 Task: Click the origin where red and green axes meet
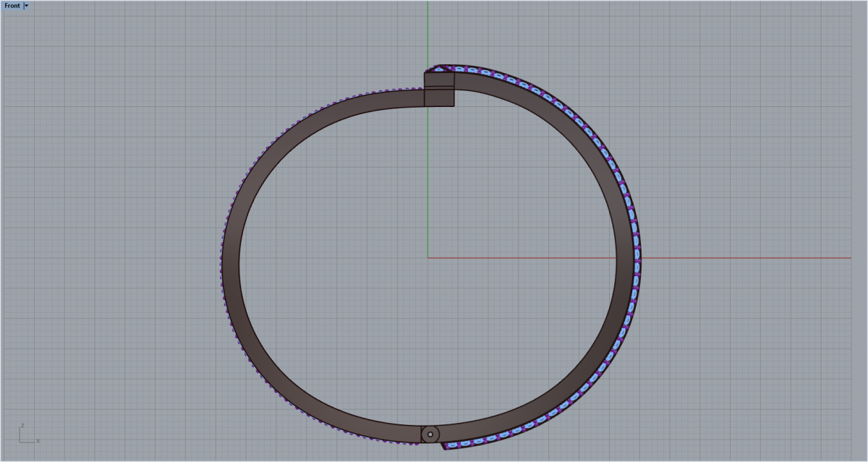427,257
